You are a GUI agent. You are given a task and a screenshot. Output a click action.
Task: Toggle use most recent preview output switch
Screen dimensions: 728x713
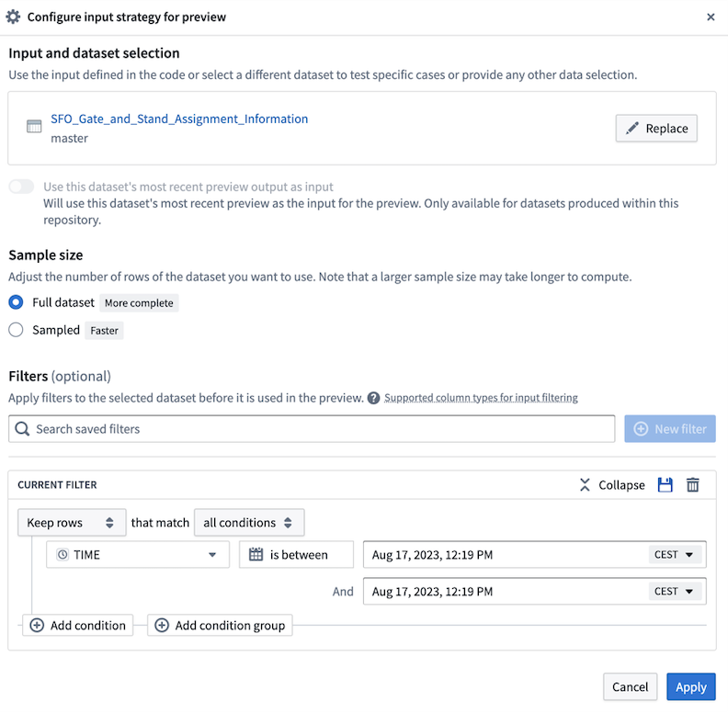tap(21, 187)
